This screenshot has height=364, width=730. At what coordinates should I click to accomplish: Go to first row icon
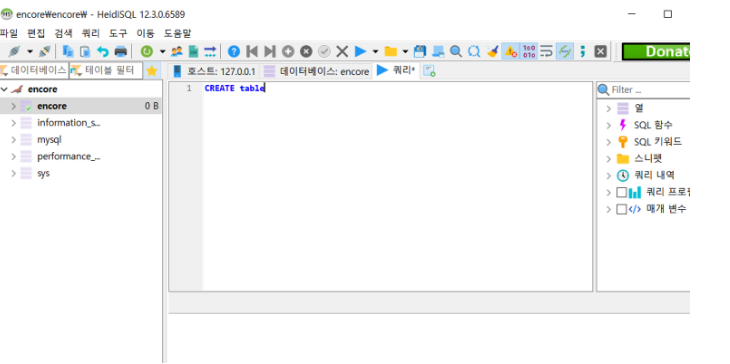coord(252,51)
